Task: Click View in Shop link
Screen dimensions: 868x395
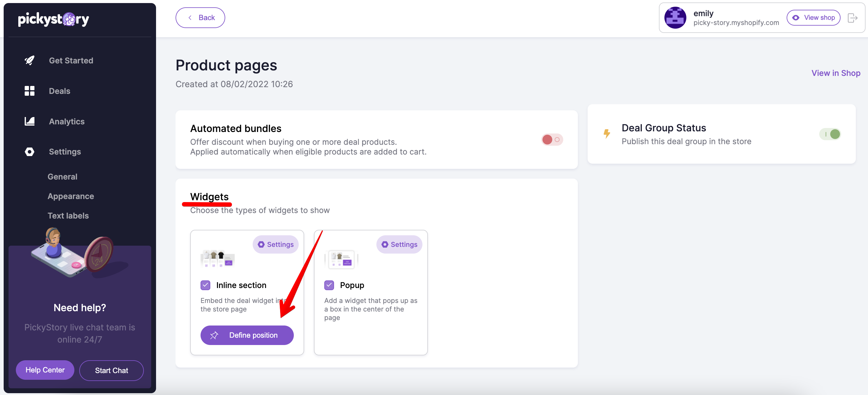Action: coord(836,73)
